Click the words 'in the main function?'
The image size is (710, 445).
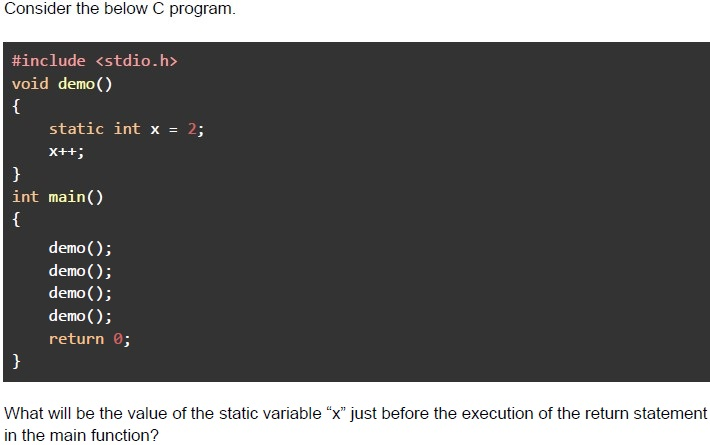point(82,435)
